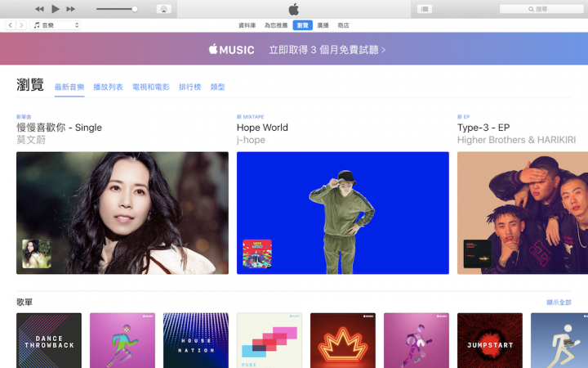Click the Higher Brothers feature image
Image resolution: width=588 pixels, height=368 pixels.
click(523, 213)
